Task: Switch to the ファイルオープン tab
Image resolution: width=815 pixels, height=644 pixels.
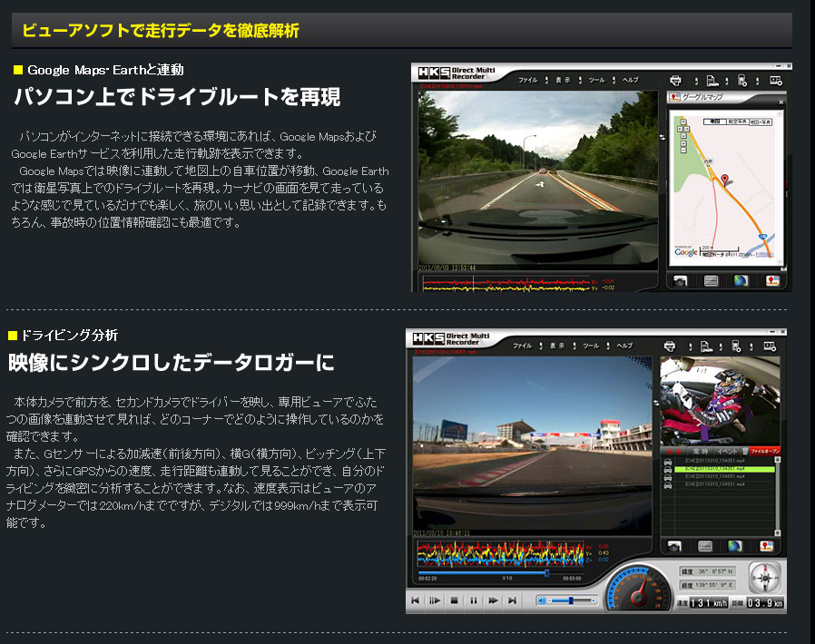Action: click(765, 451)
